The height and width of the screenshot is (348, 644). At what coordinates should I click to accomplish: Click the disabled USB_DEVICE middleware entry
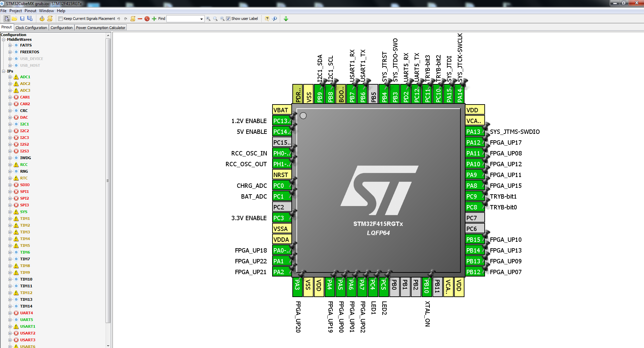pyautogui.click(x=31, y=58)
